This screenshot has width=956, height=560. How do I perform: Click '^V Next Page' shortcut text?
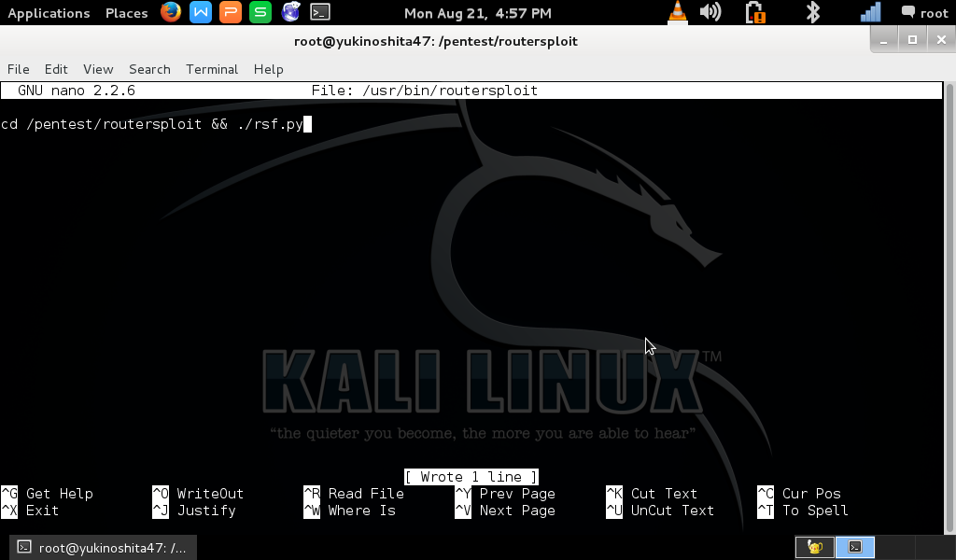[505, 511]
